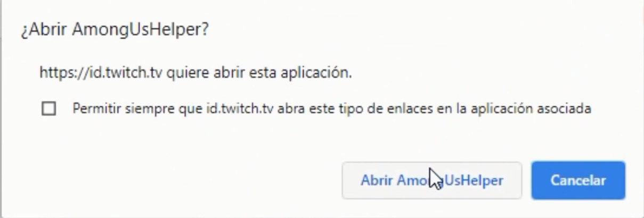Dismiss the dialog with Cancelar

point(578,180)
